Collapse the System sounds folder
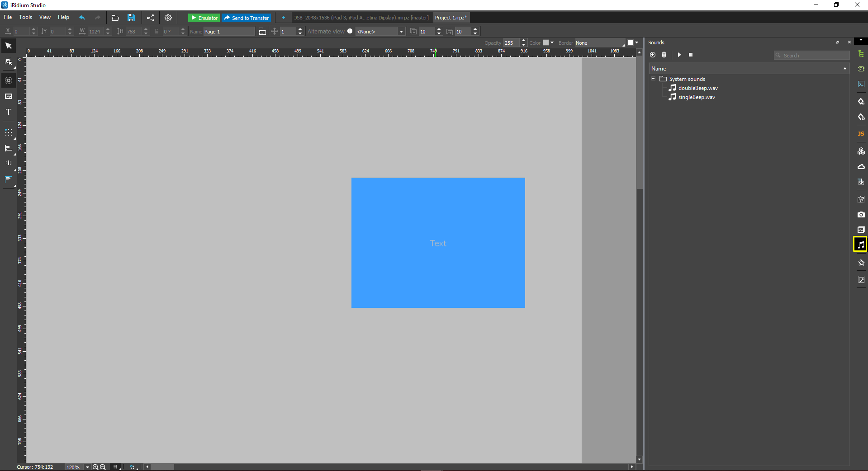Screen dimensions: 868x471 (653, 79)
